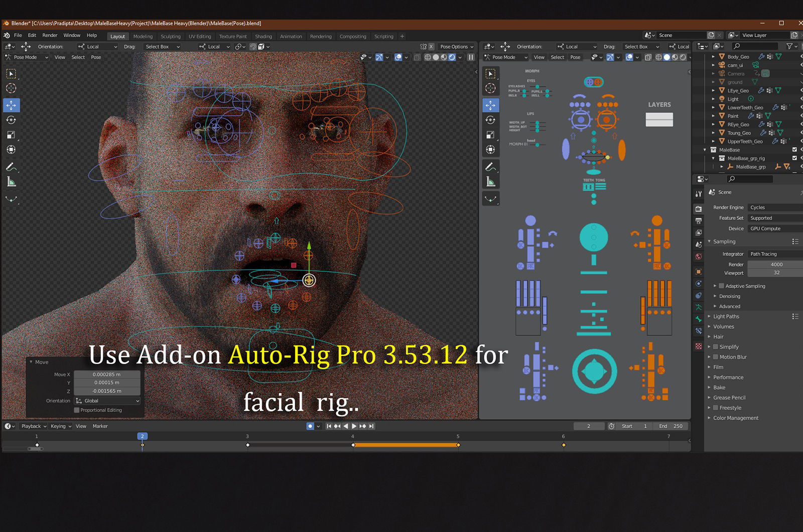Open the Texture properties tab
Viewport: 803px width, 532px height.
coord(699,346)
